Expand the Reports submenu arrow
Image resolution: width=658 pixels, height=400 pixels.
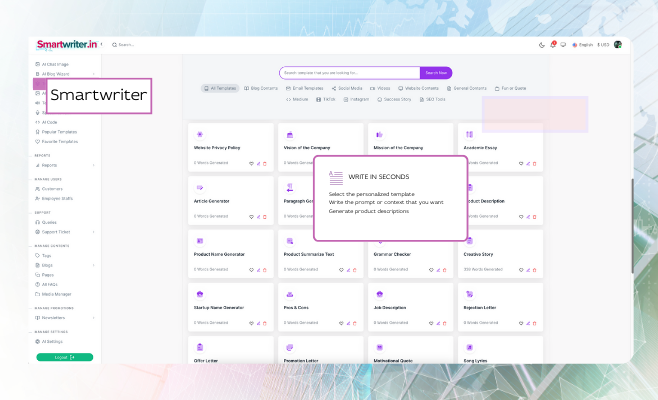tap(93, 165)
